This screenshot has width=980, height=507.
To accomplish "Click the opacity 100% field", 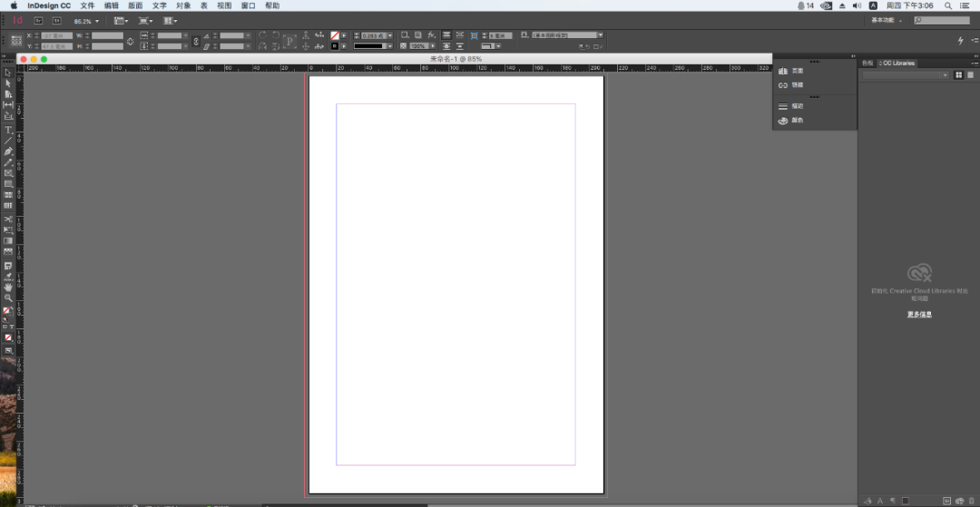I will (418, 46).
